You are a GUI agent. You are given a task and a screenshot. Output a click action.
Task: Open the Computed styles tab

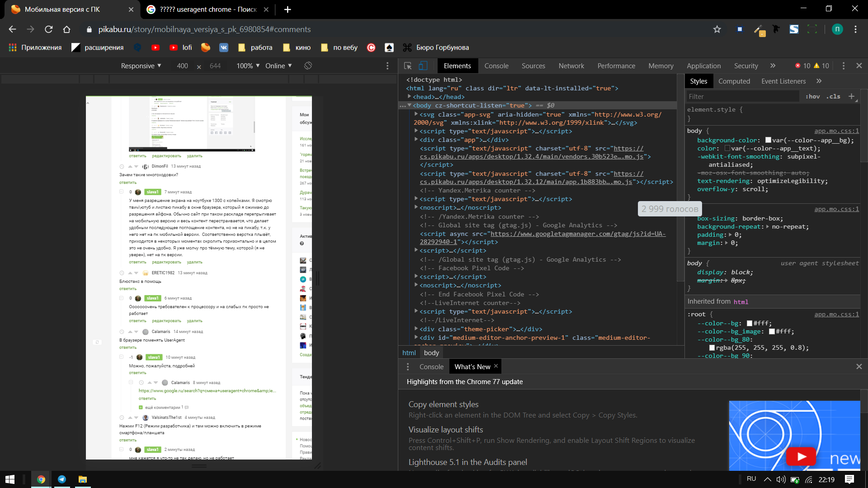(734, 81)
